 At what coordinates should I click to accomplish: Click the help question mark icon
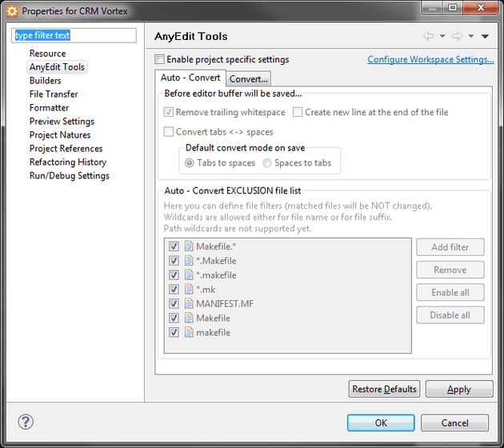tap(26, 422)
